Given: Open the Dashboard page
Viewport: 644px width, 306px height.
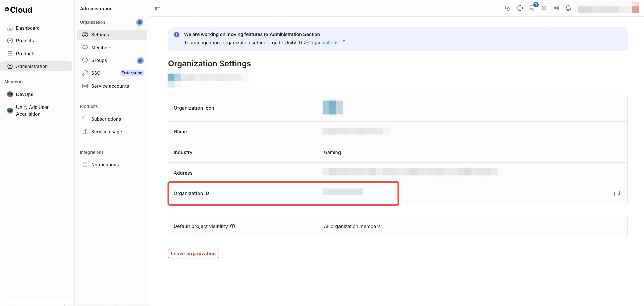Looking at the screenshot, I should [x=28, y=28].
